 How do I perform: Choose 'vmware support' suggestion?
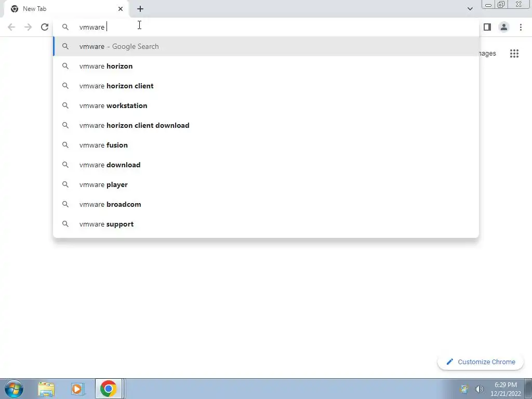pyautogui.click(x=266, y=224)
